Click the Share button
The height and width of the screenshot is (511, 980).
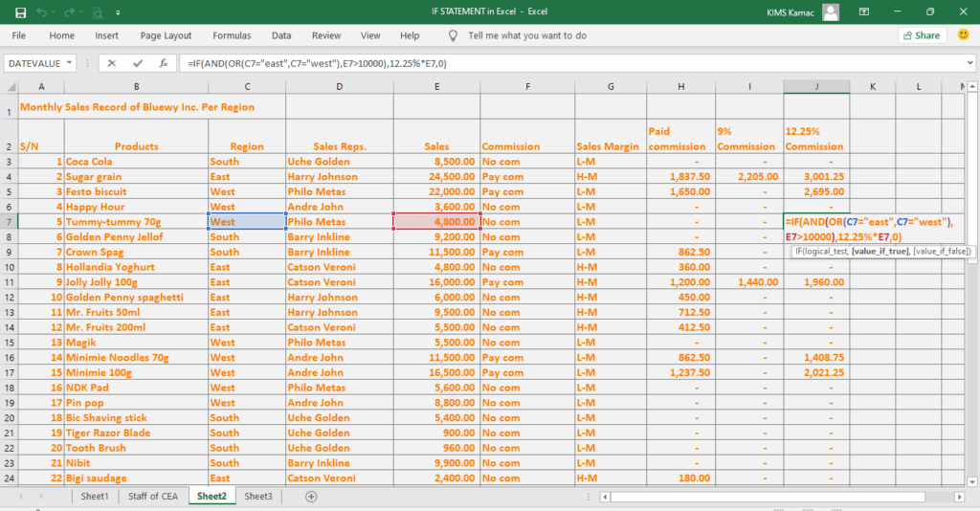[921, 35]
